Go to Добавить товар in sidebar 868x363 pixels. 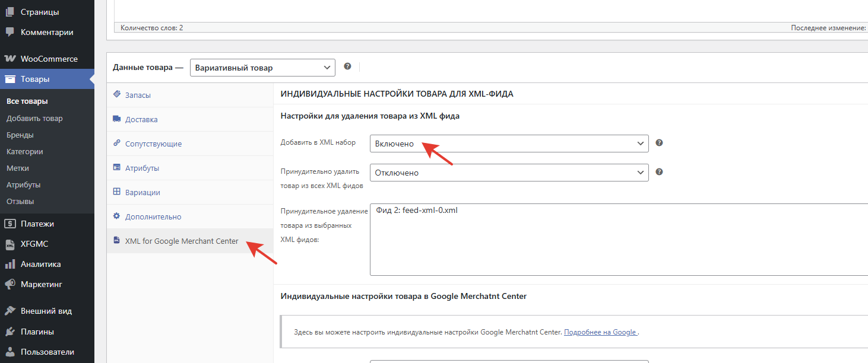click(x=34, y=118)
